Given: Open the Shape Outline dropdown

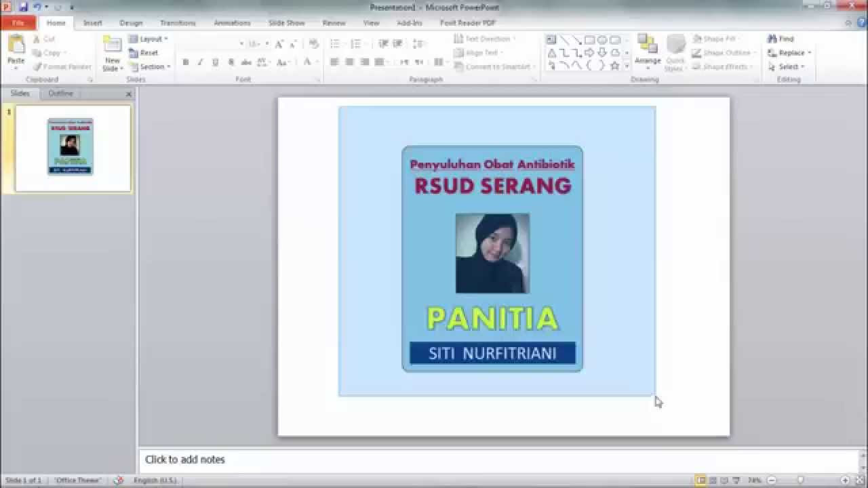Looking at the screenshot, I should coord(723,53).
